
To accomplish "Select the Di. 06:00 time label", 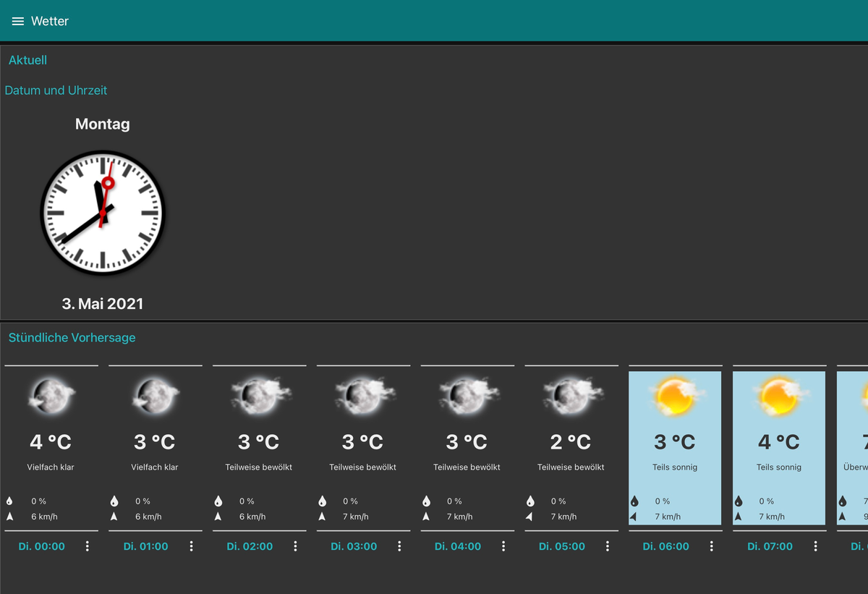I will [x=667, y=546].
